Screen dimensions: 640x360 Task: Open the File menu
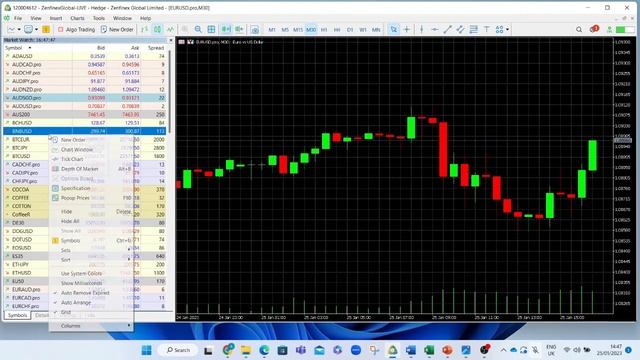pos(18,18)
